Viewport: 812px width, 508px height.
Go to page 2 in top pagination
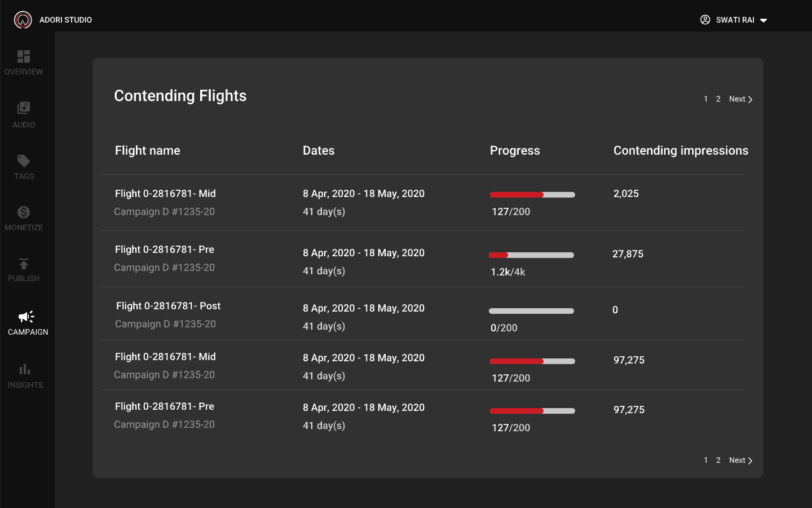click(x=718, y=99)
